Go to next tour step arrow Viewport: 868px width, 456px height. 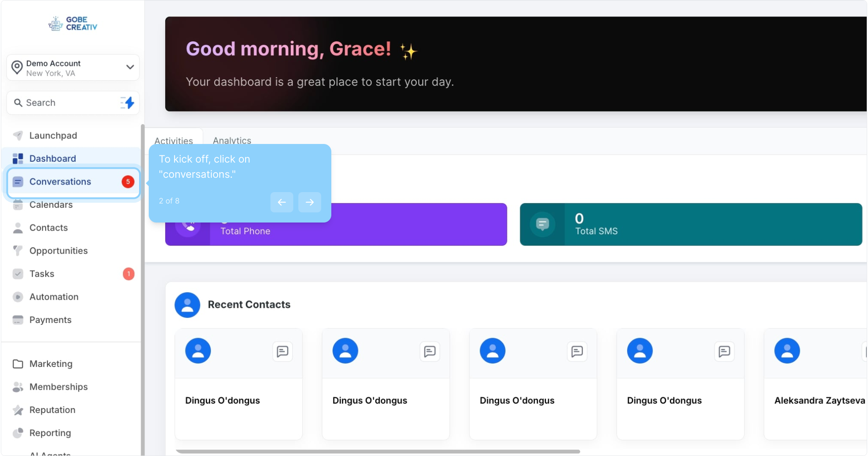pyautogui.click(x=309, y=202)
